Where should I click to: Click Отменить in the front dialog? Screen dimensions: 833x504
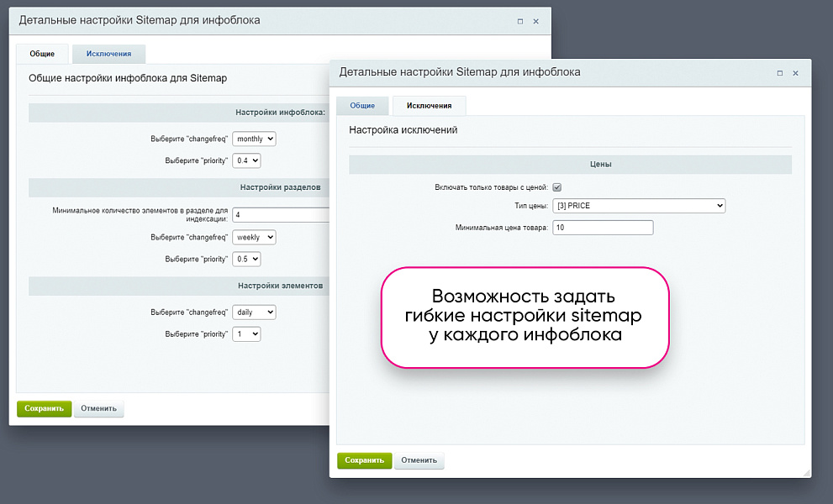tap(419, 460)
